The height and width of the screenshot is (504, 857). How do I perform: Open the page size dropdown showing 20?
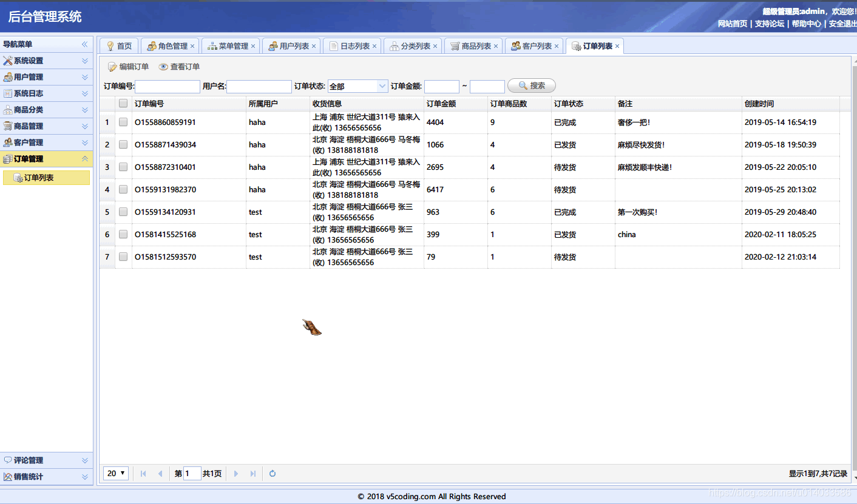[x=116, y=473]
